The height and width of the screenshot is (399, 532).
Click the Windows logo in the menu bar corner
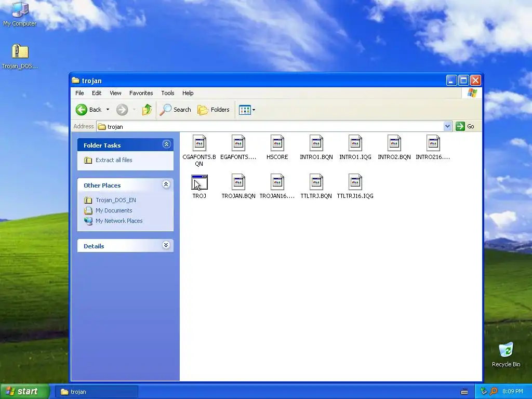click(x=472, y=93)
